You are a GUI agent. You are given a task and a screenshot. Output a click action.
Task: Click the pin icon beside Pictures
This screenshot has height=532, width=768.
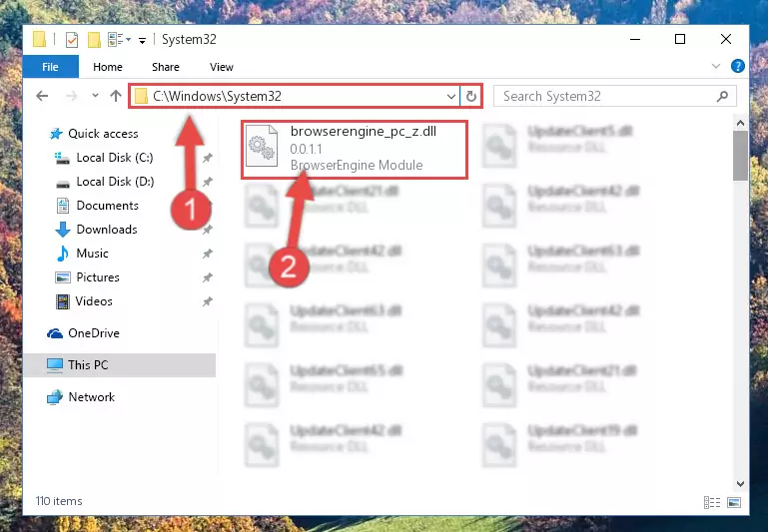tap(208, 277)
